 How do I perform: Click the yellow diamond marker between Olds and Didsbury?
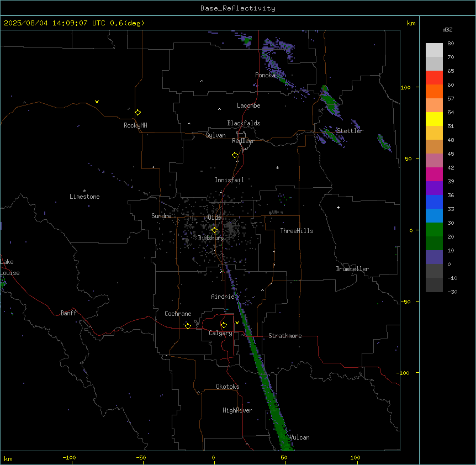215,230
